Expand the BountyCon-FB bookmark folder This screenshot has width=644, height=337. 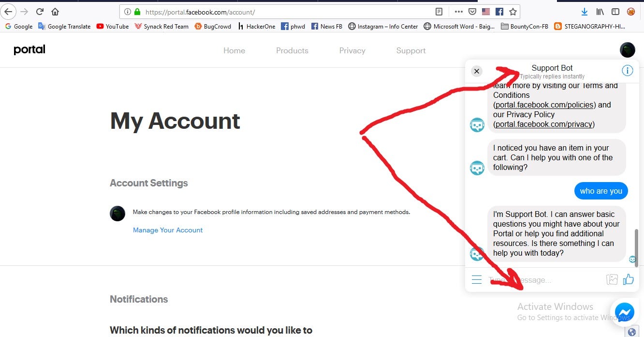click(x=525, y=26)
